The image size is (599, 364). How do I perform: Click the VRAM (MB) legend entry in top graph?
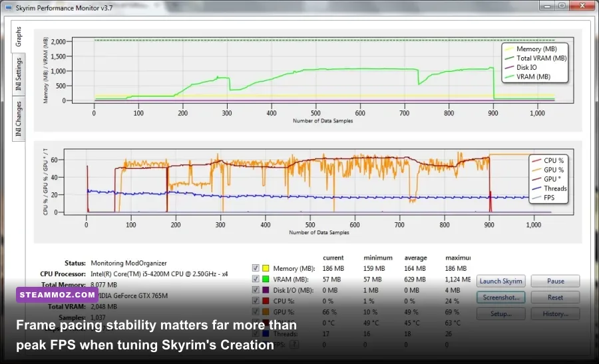(x=528, y=77)
